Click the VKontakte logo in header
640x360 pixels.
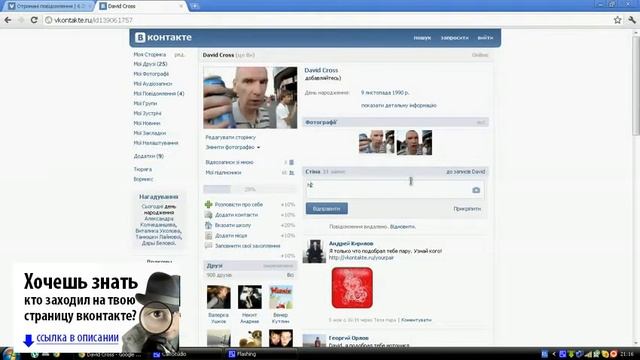pos(163,37)
